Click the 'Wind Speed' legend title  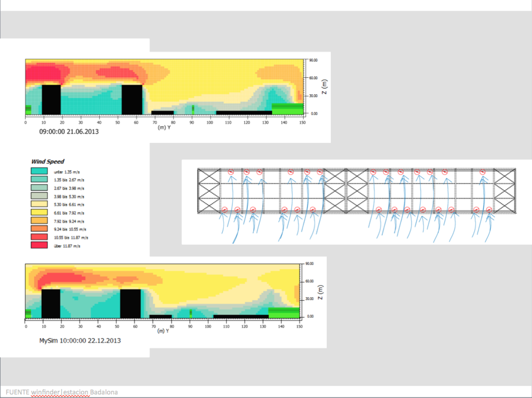(48, 162)
